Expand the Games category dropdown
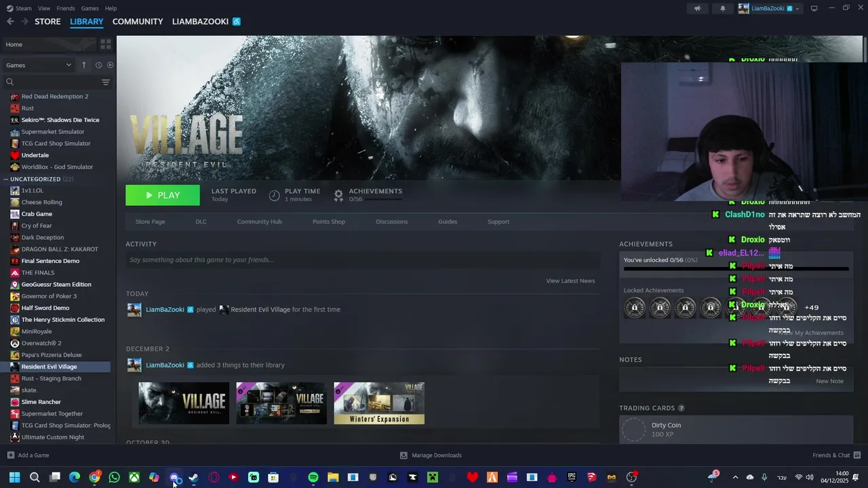Screen dimensions: 868x488 tap(39, 65)
